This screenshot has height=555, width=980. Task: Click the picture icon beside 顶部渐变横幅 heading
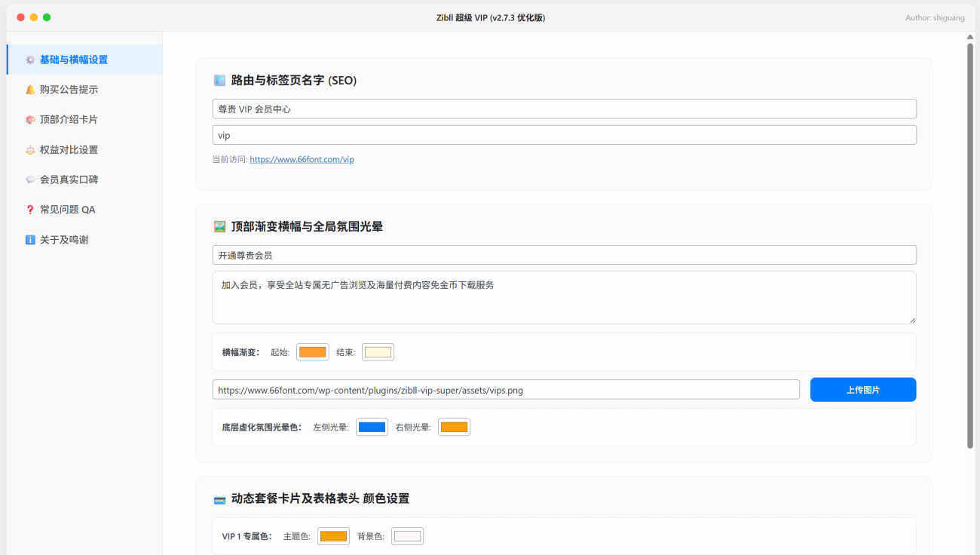219,226
